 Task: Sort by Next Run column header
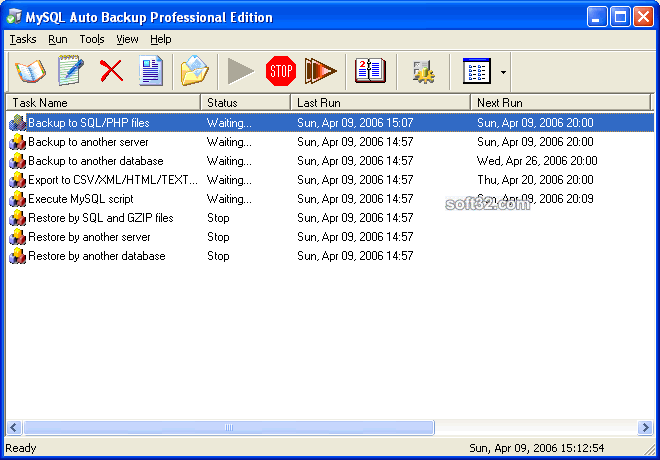click(560, 103)
